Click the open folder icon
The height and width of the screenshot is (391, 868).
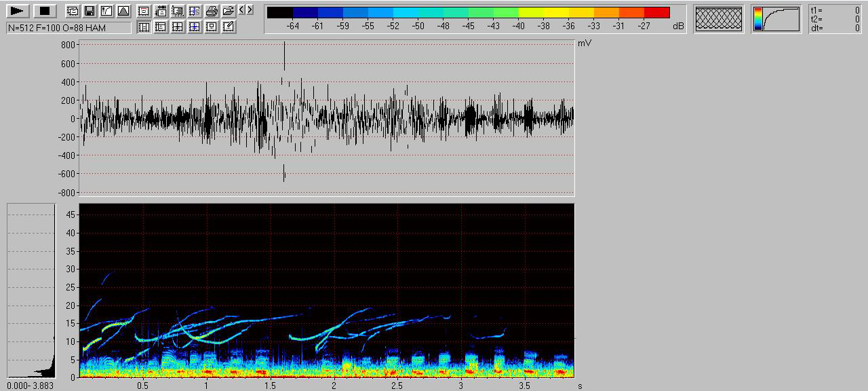click(x=229, y=11)
